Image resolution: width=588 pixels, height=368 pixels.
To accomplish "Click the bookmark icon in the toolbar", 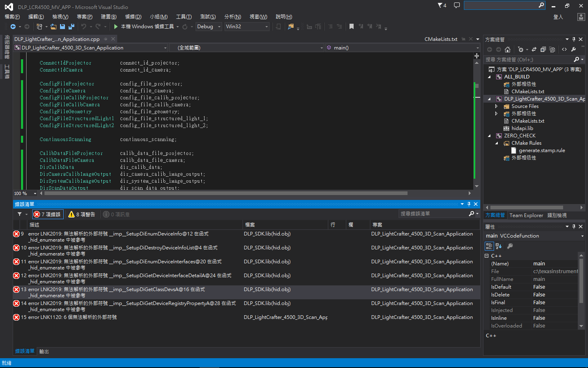I will [x=351, y=27].
